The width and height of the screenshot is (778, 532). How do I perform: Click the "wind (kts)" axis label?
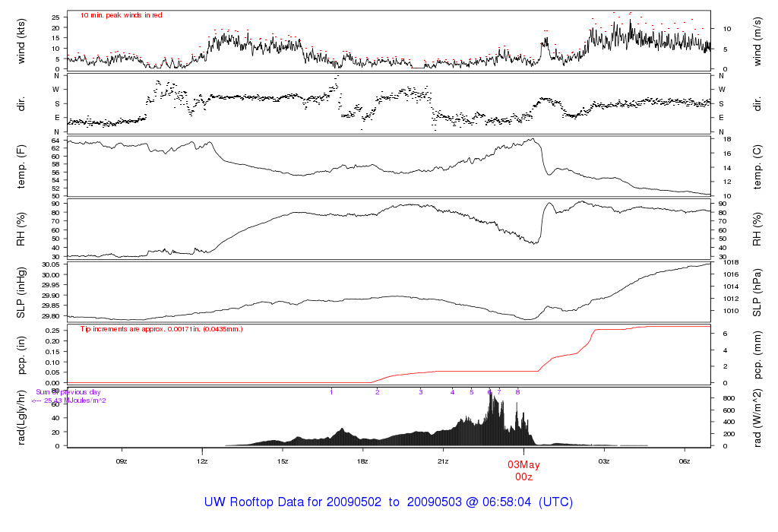(x=21, y=41)
